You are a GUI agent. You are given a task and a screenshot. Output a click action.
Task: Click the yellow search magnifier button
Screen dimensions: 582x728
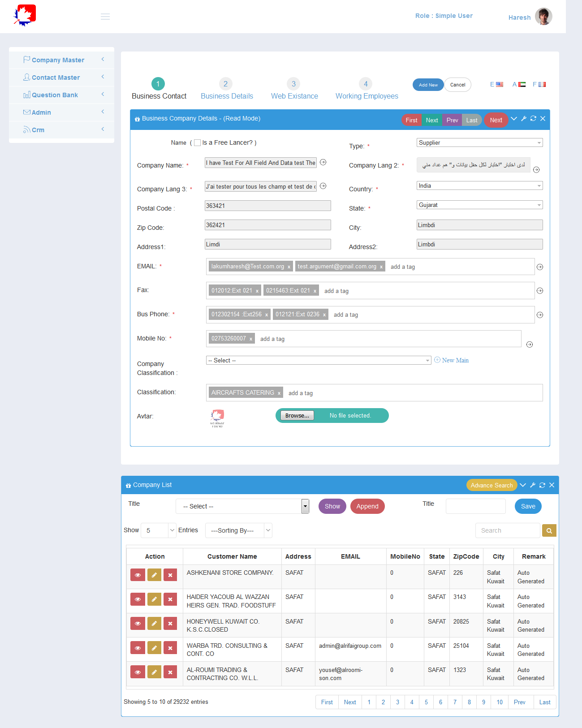[549, 531]
